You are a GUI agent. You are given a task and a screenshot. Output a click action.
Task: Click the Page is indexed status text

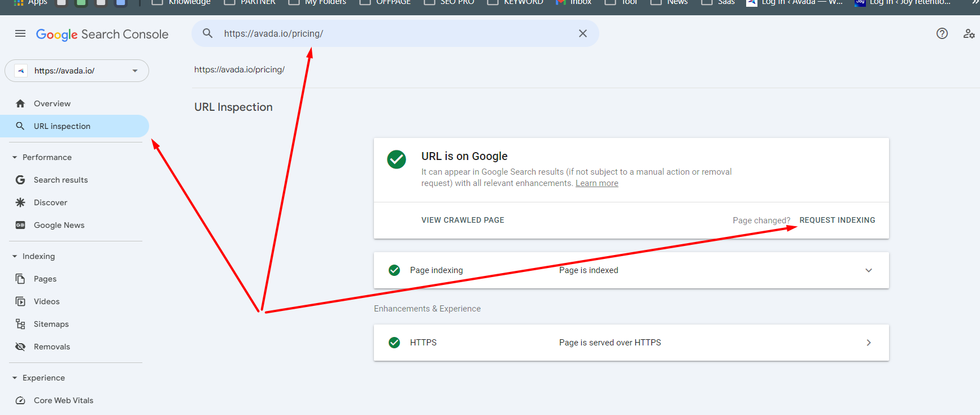(589, 270)
